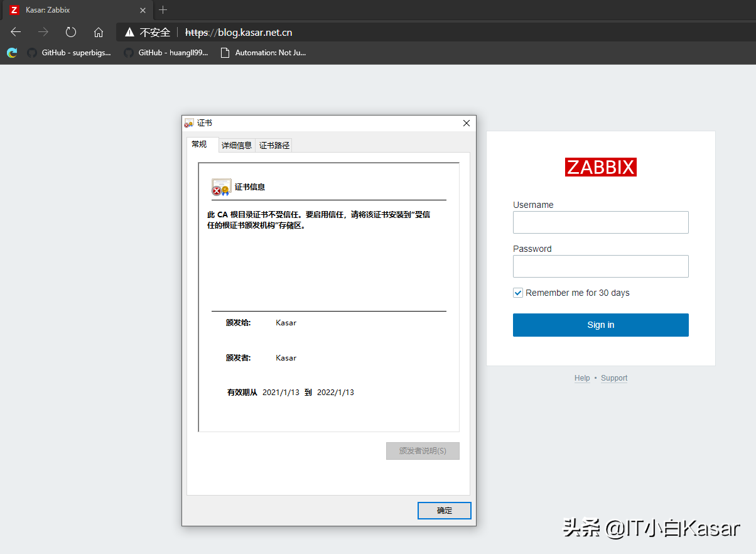Open the Edge bookmark icon in favorites bar

point(12,53)
